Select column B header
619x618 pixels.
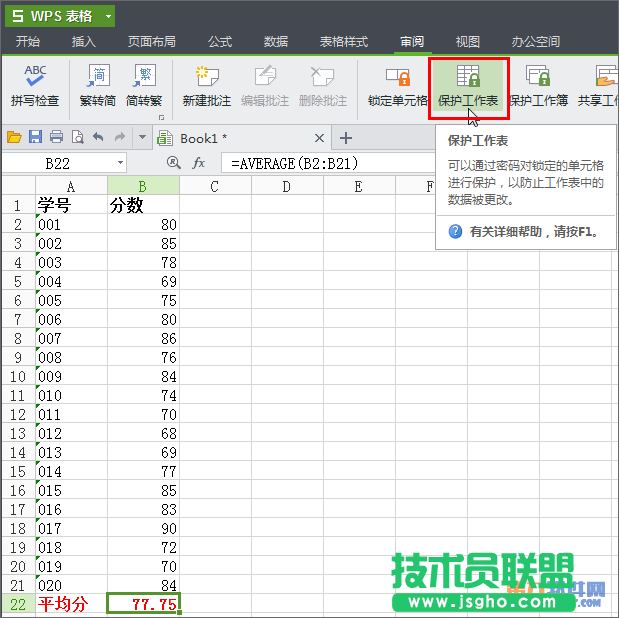coord(143,186)
